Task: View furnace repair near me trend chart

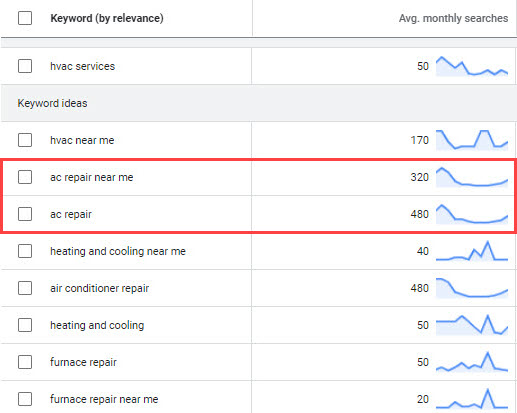Action: click(x=472, y=399)
